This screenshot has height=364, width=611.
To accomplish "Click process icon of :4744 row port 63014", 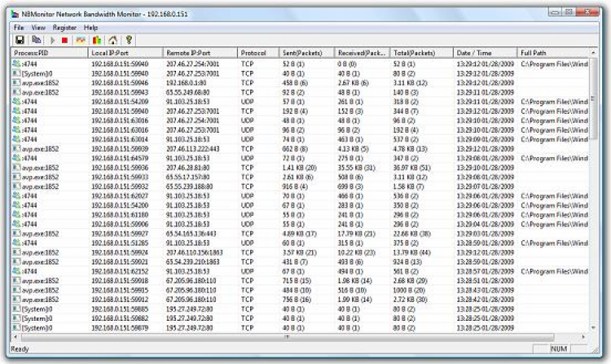I will pos(16,139).
